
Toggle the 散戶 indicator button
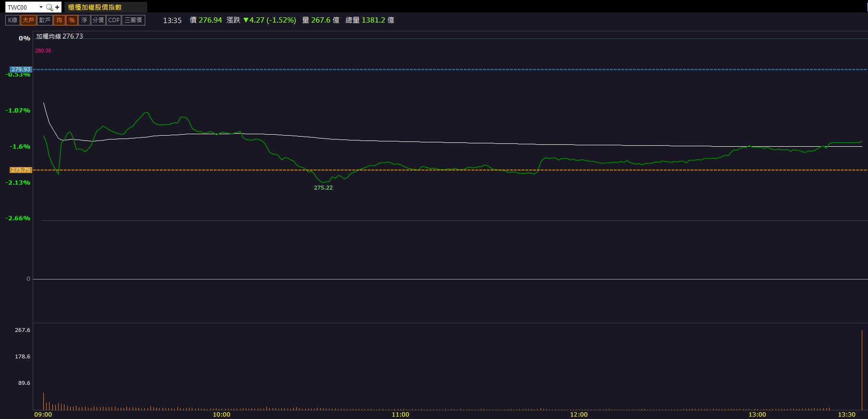(45, 20)
